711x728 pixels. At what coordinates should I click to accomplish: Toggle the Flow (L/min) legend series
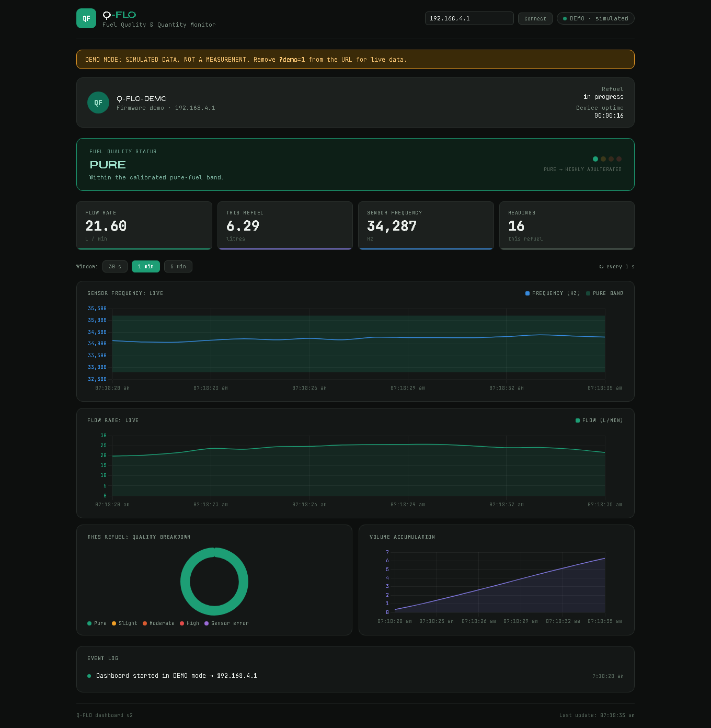(x=599, y=420)
